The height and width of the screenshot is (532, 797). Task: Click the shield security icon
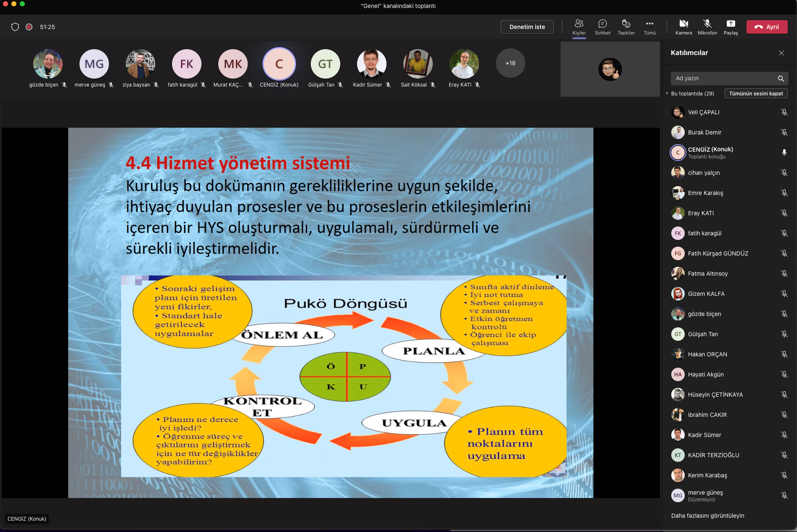click(x=15, y=27)
